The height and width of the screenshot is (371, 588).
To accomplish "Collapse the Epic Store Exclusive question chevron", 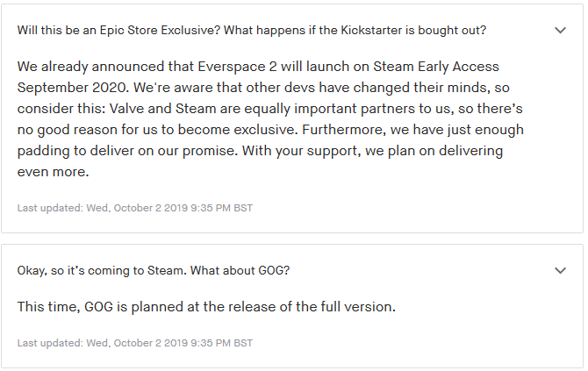I will (561, 30).
